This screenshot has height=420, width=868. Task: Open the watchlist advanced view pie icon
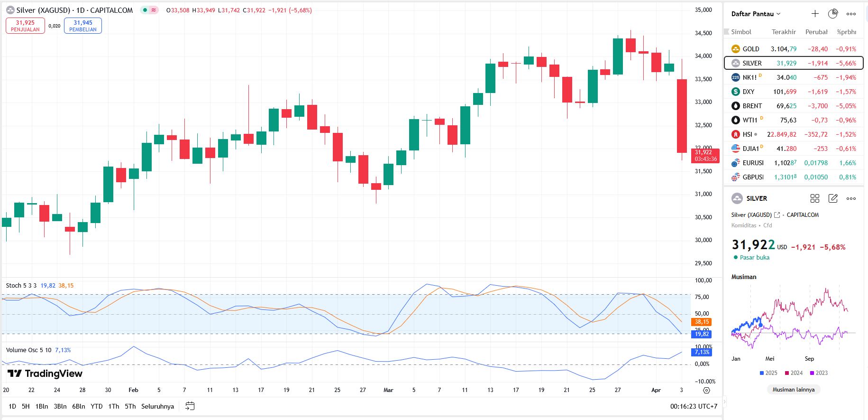833,14
